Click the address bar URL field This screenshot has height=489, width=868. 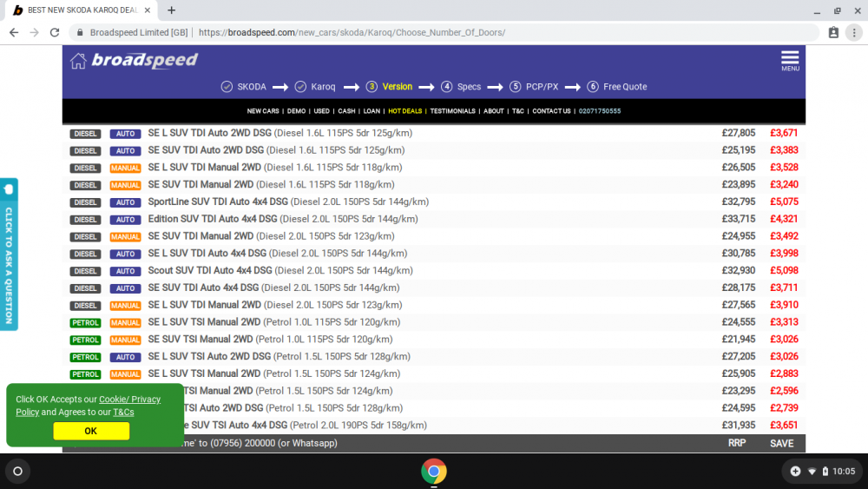(443, 33)
